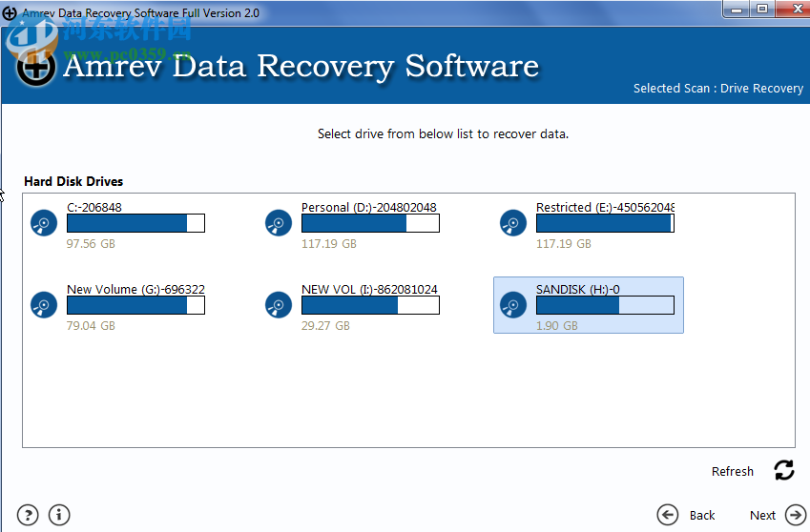Click the Refresh text label
Screen dimensions: 810x532
coord(733,472)
